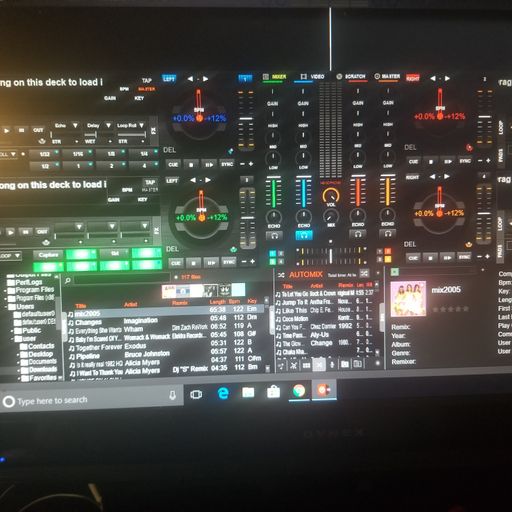Click the microphone icon in Windows search box

pos(172,395)
